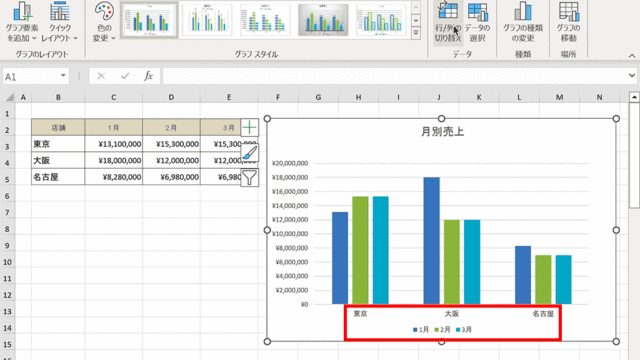Click the 名古屋 axis label in chart
The width and height of the screenshot is (640, 360).
pos(543,313)
